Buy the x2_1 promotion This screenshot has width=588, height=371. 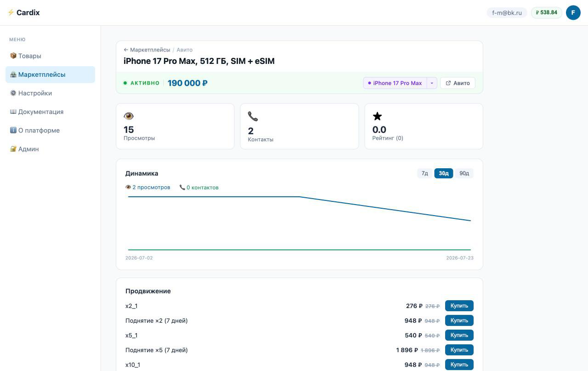click(x=459, y=306)
